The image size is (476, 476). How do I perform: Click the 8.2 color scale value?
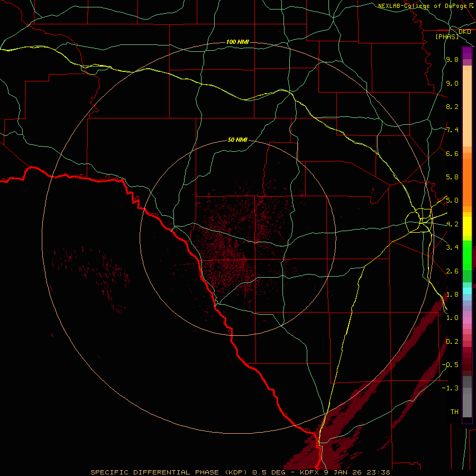coord(452,106)
